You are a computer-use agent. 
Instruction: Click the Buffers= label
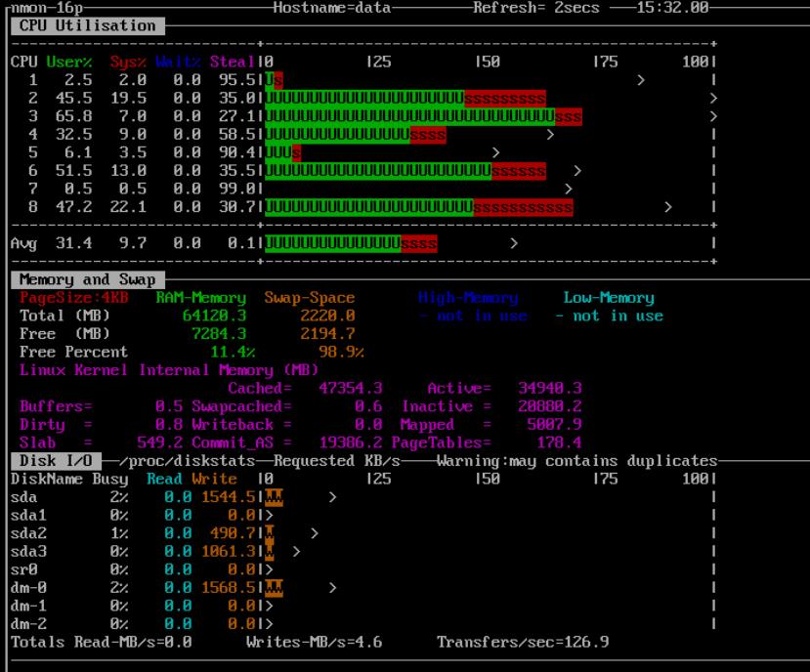click(56, 406)
